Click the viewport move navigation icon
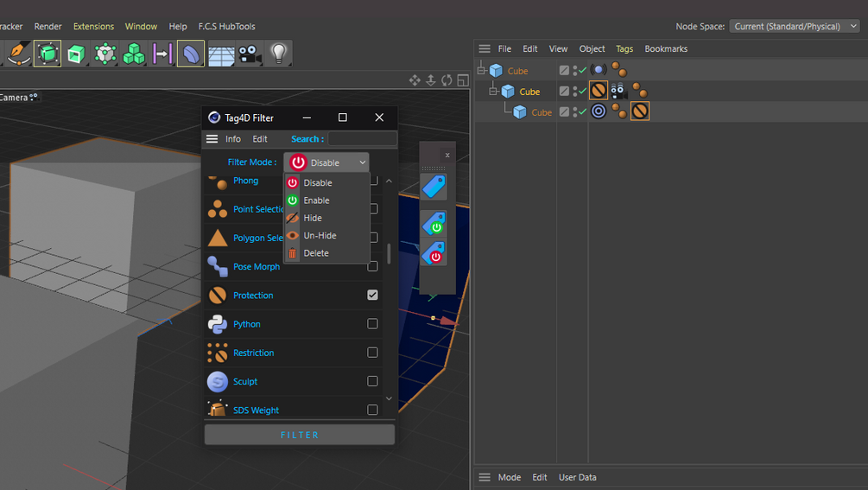868x490 pixels. pyautogui.click(x=415, y=81)
